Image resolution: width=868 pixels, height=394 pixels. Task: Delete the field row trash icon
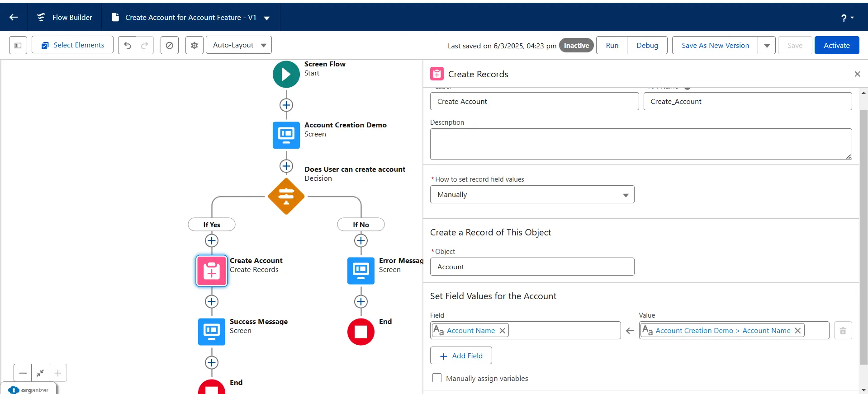(843, 330)
